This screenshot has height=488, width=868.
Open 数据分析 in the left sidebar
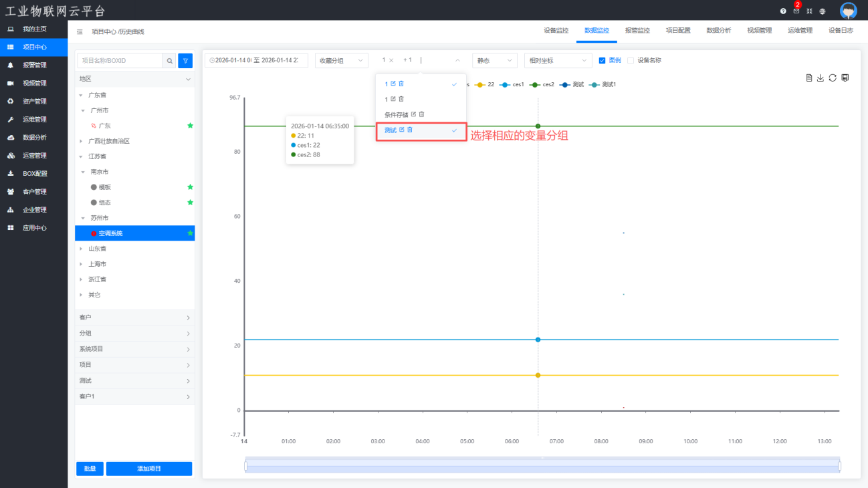[x=34, y=138]
